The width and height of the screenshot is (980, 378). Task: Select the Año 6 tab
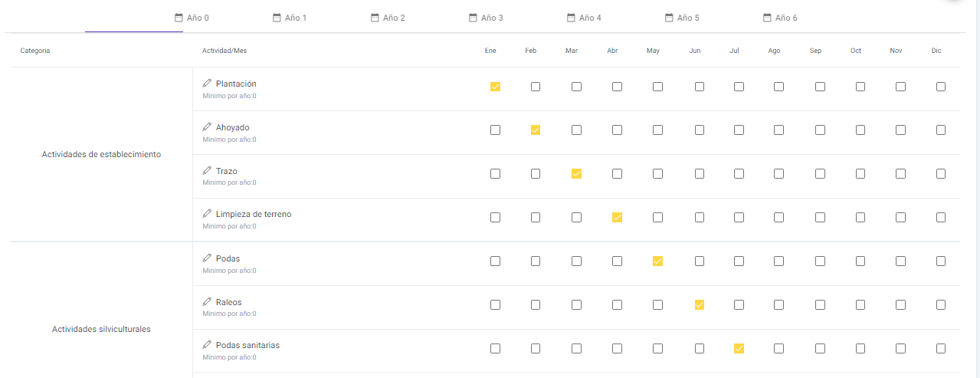click(780, 17)
